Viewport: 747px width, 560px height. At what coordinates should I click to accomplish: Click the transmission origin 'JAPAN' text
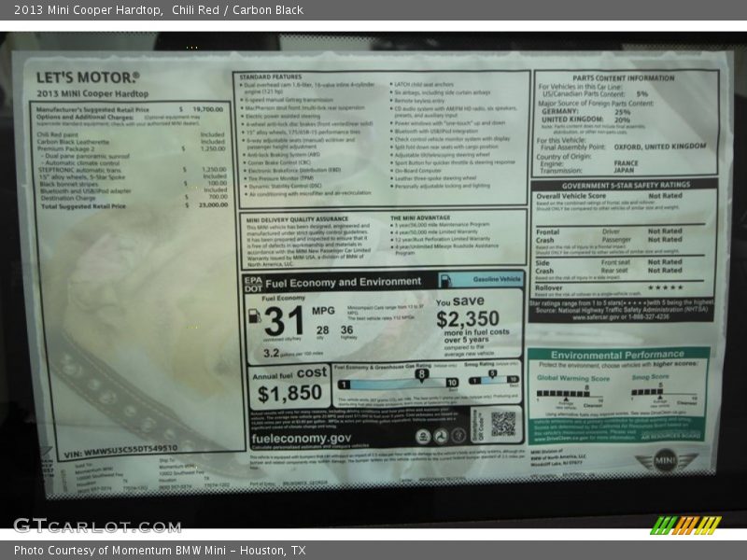coord(624,170)
